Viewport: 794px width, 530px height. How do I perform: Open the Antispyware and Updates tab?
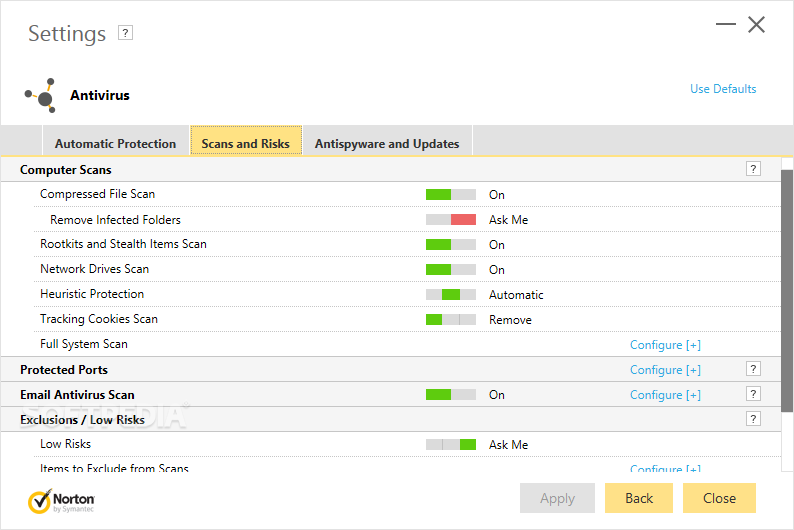[387, 143]
